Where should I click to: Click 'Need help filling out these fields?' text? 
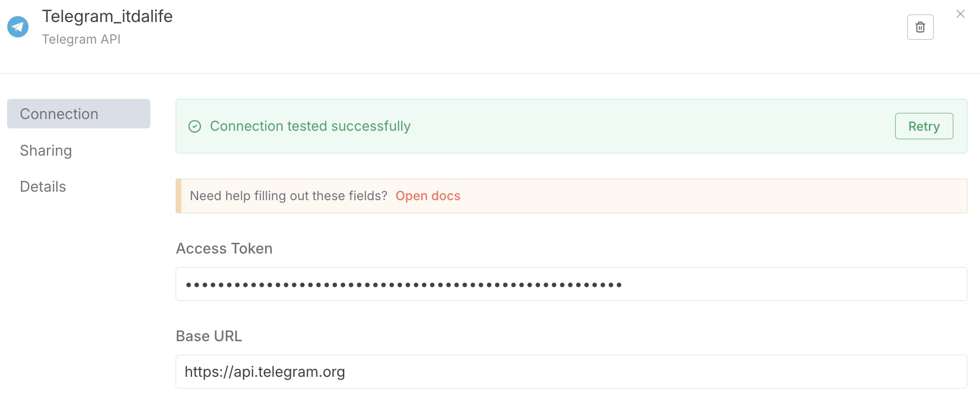[x=288, y=196]
